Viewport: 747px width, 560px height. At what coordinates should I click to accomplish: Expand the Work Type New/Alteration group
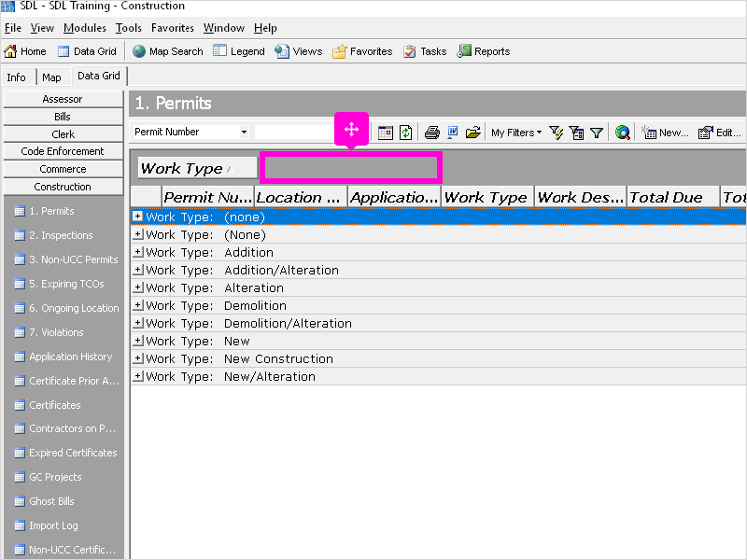[x=137, y=376]
